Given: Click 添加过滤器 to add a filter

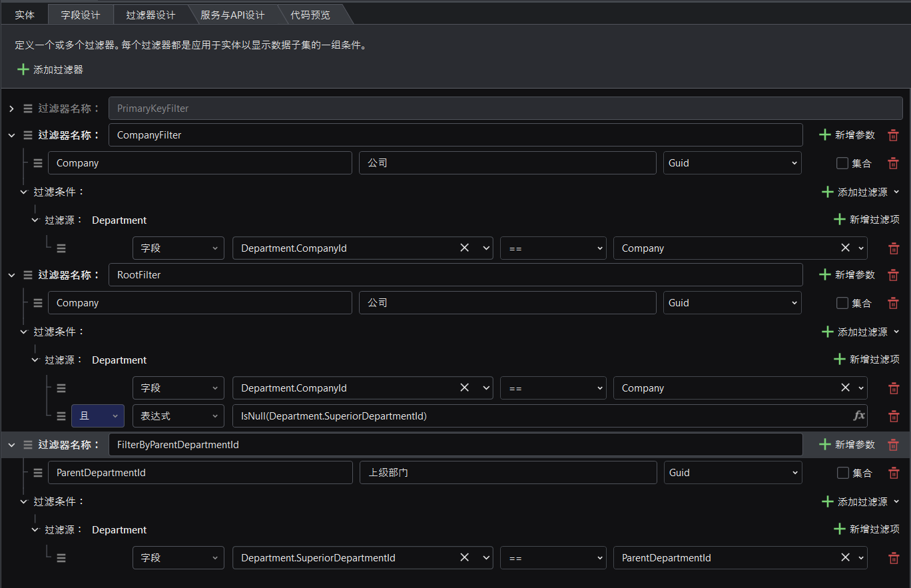Looking at the screenshot, I should pyautogui.click(x=51, y=69).
